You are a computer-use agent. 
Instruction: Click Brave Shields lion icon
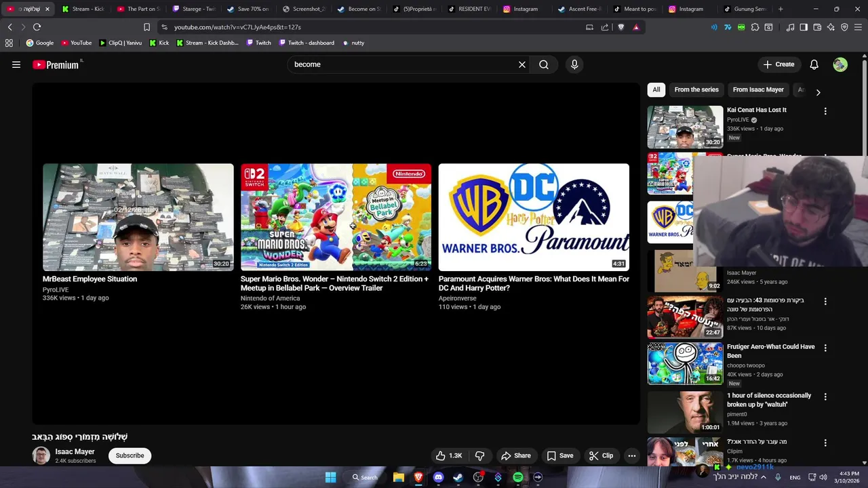pos(620,27)
